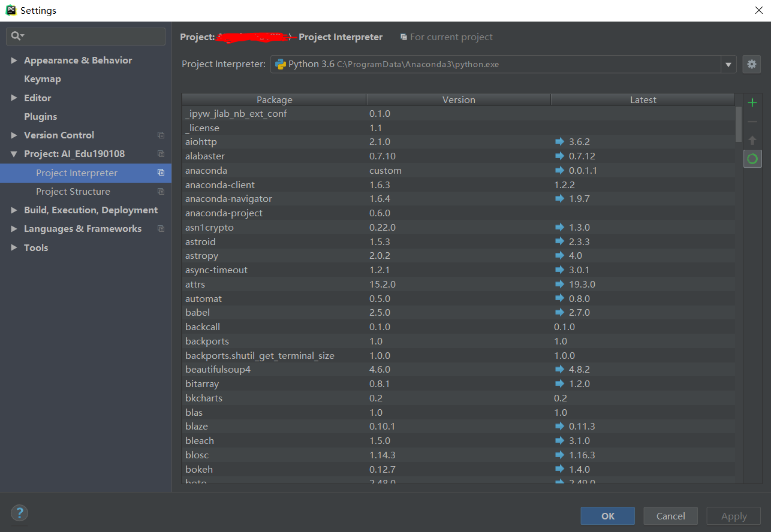Open the interpreter settings gear icon
This screenshot has height=532, width=771.
coord(751,64)
